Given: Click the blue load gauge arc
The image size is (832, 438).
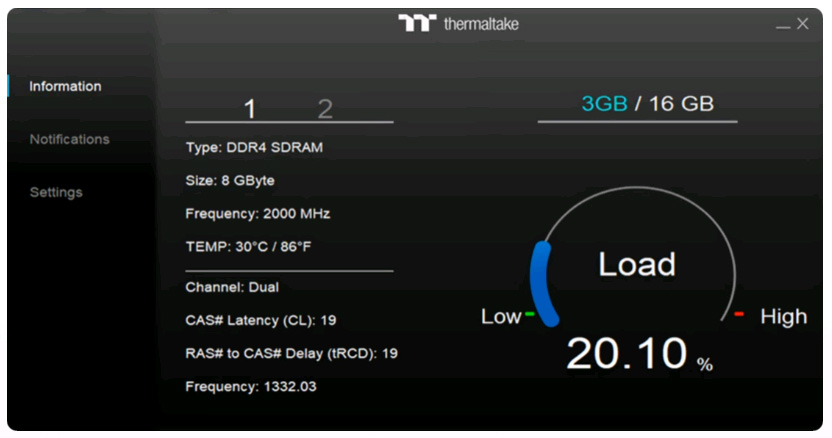Looking at the screenshot, I should coord(543,284).
